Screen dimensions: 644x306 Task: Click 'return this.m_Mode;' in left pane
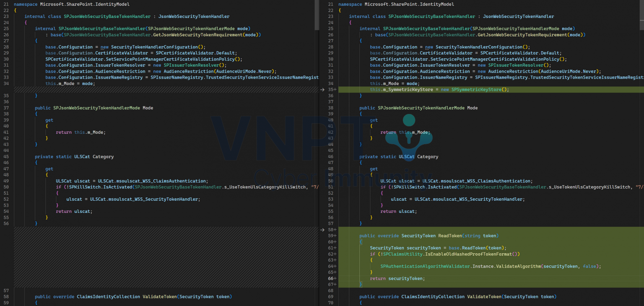pyautogui.click(x=80, y=132)
